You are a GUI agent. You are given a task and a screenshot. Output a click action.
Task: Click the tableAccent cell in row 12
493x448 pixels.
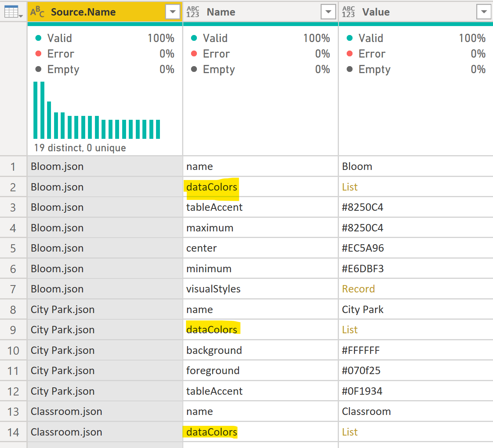pyautogui.click(x=261, y=391)
